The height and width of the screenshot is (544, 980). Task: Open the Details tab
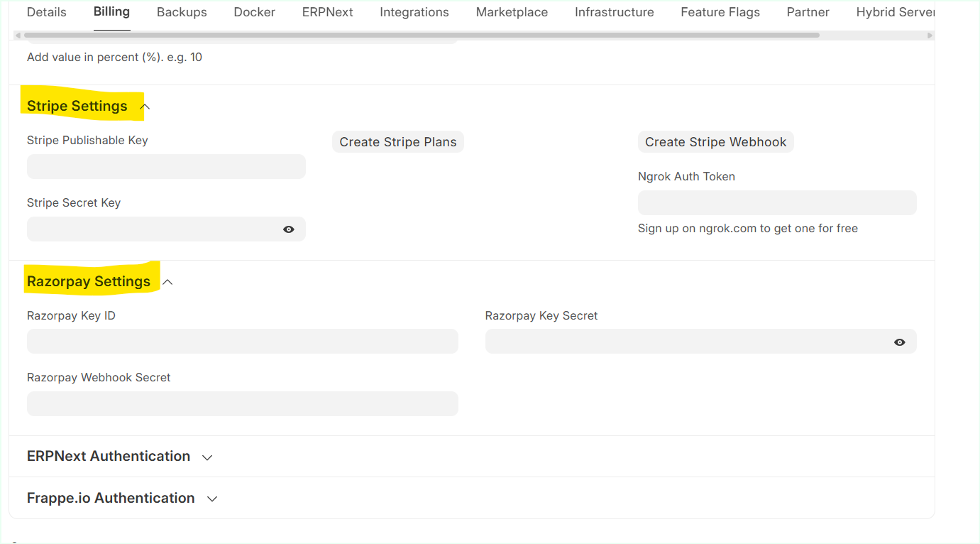[47, 12]
